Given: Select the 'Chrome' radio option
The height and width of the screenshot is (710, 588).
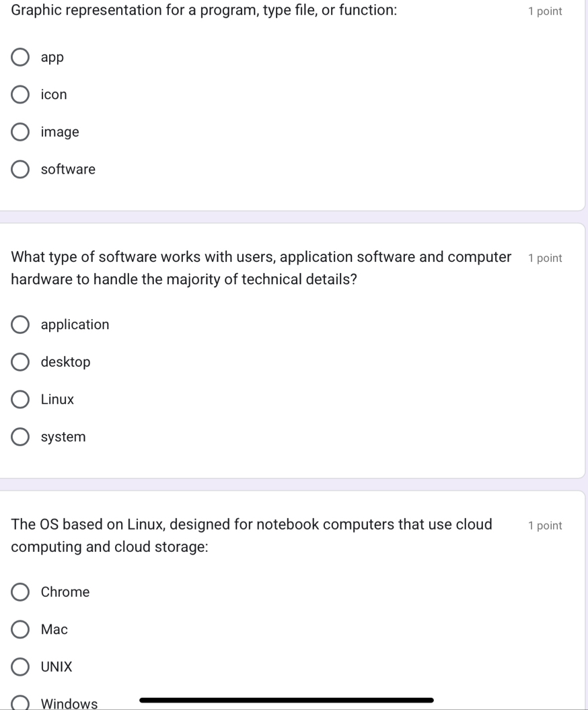Looking at the screenshot, I should click(20, 592).
